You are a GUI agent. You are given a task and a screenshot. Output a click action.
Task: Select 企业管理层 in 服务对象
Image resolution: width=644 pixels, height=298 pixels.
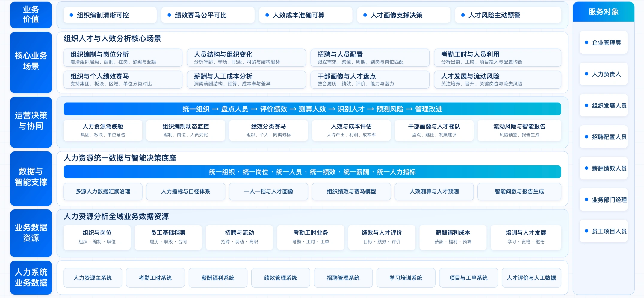604,42
